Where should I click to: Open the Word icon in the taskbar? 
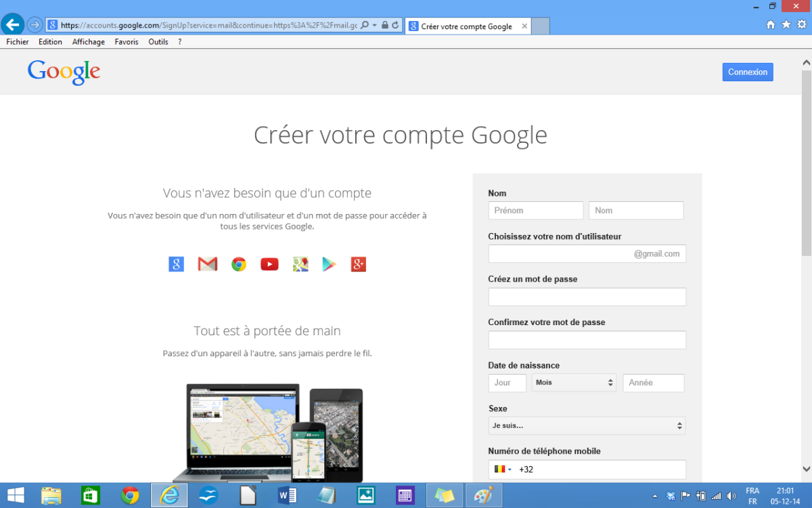click(x=288, y=495)
